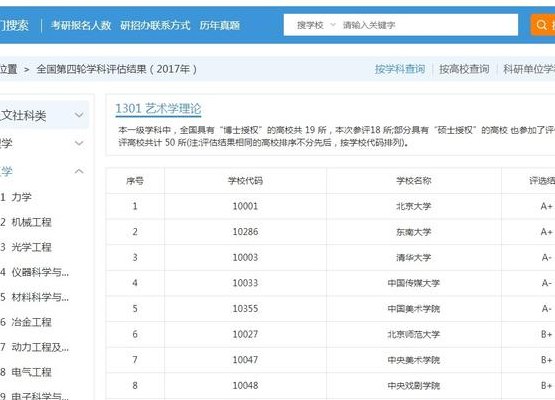Screen dimensions: 555x400
Task: Click the 1301 艺术学理论 heading
Action: 158,109
